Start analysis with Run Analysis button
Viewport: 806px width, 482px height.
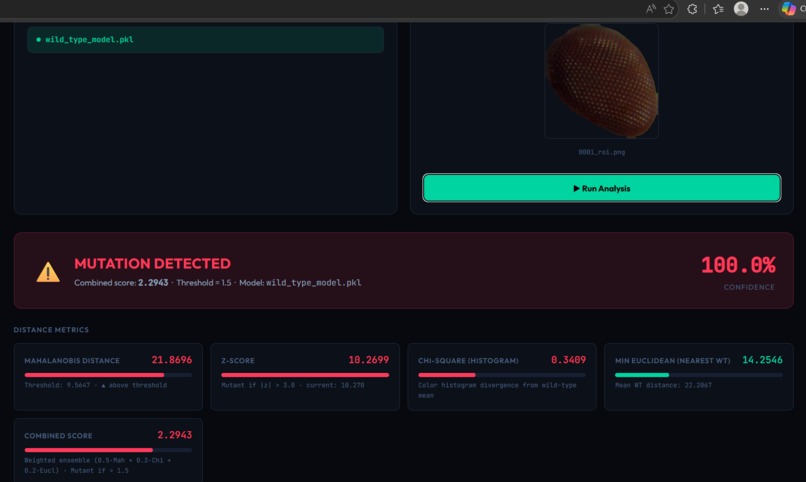(601, 188)
